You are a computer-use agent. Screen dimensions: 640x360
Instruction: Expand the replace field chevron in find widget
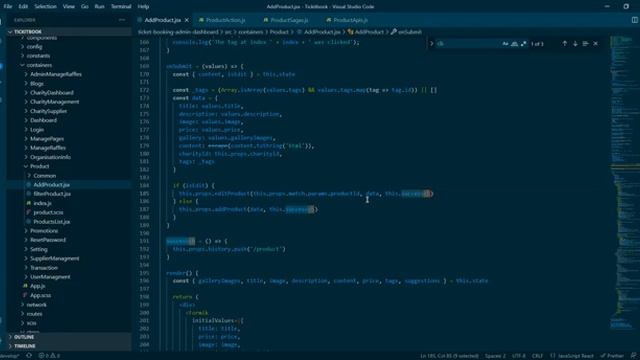tap(431, 44)
